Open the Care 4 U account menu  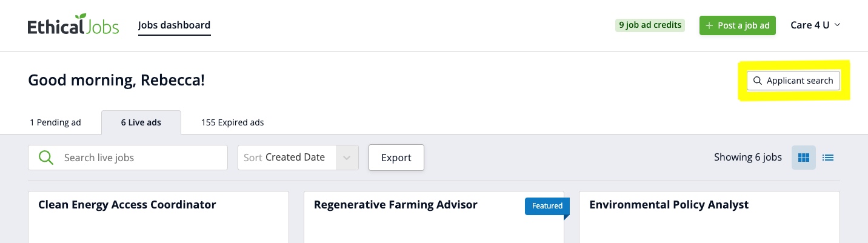pyautogui.click(x=815, y=25)
